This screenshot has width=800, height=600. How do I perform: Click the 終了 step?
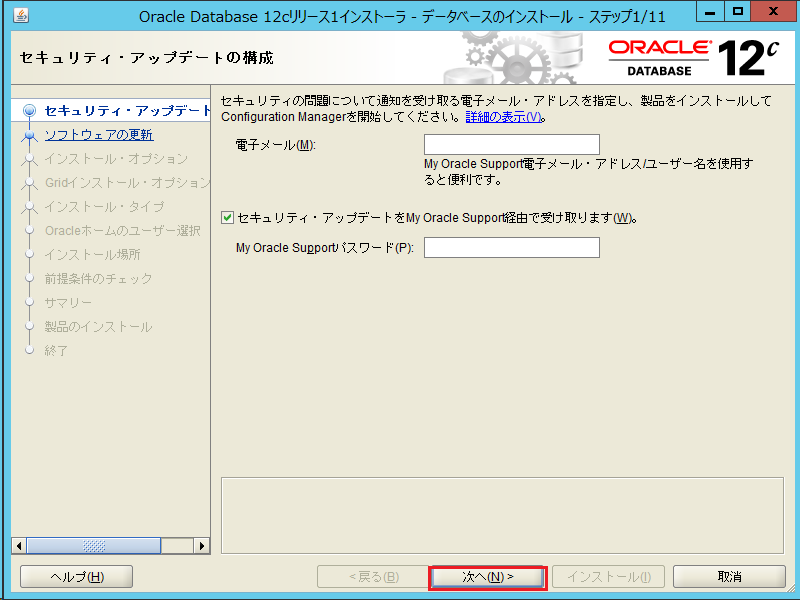pos(56,351)
